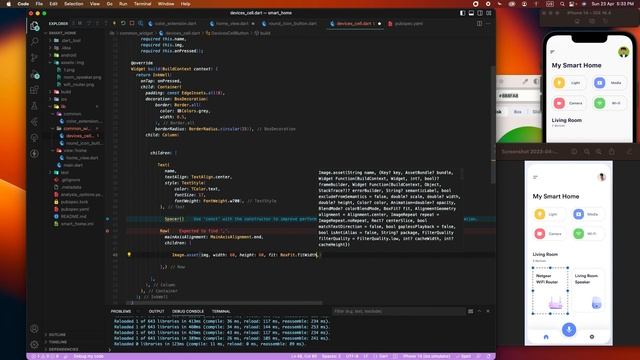Switch to the OUTPUT panel tab
The image size is (640, 360).
click(x=156, y=311)
